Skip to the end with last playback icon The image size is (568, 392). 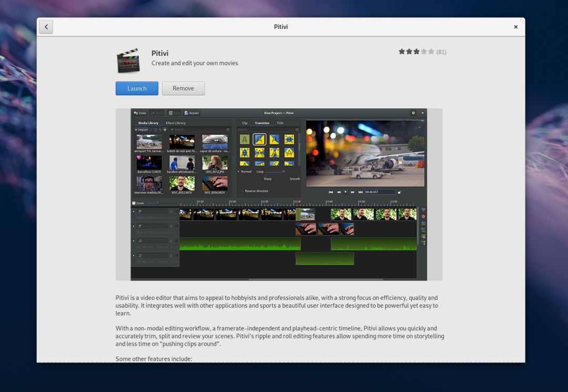[x=360, y=192]
